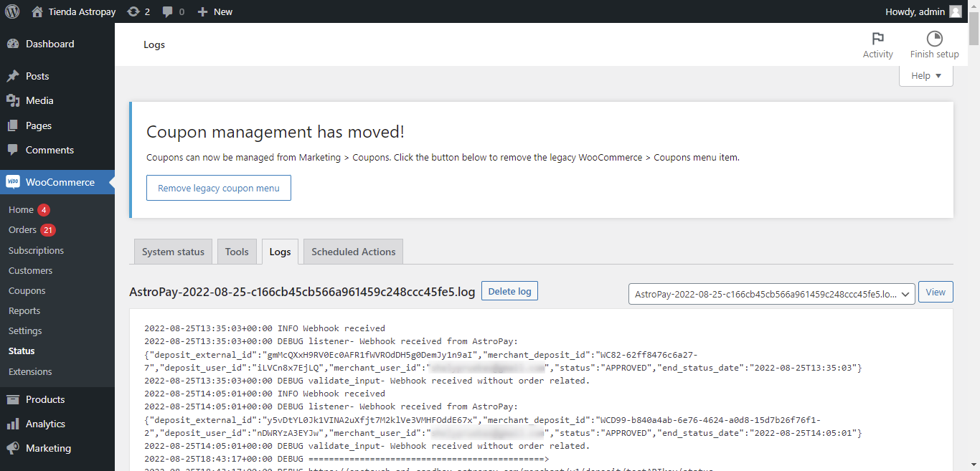Click the Posts pushpin icon
The image size is (980, 471).
click(x=13, y=76)
